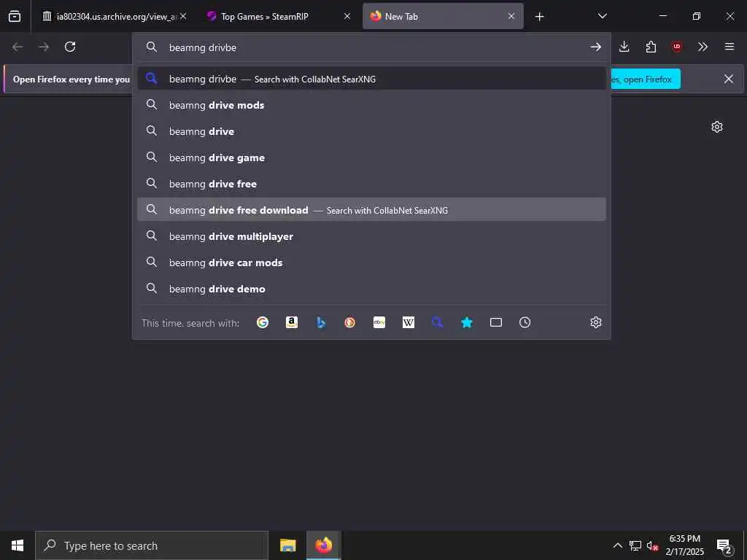Viewport: 747px width, 560px height.
Task: Open the Extensions puzzle icon
Action: tap(651, 47)
